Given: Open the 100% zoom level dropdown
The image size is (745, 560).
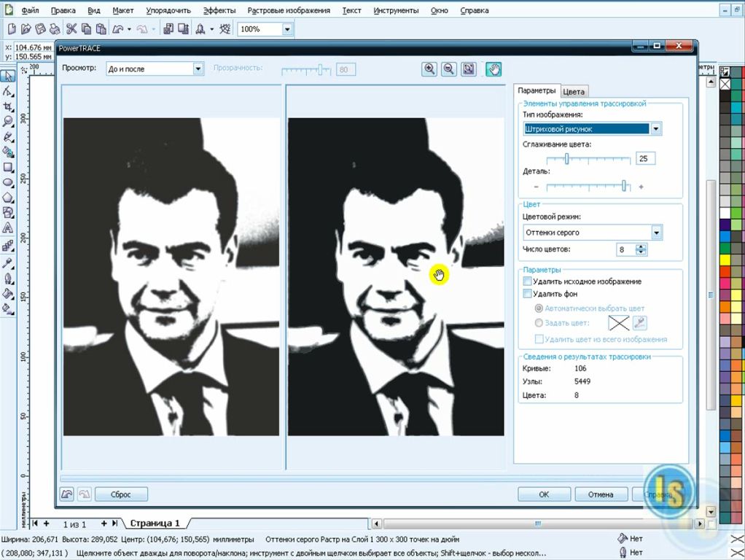Looking at the screenshot, I should pyautogui.click(x=287, y=29).
